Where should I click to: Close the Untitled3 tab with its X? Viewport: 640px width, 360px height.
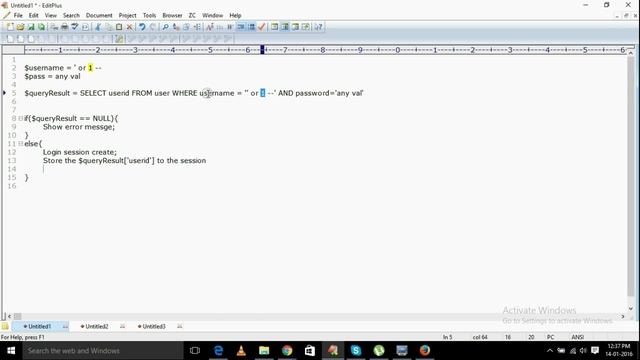click(x=180, y=327)
